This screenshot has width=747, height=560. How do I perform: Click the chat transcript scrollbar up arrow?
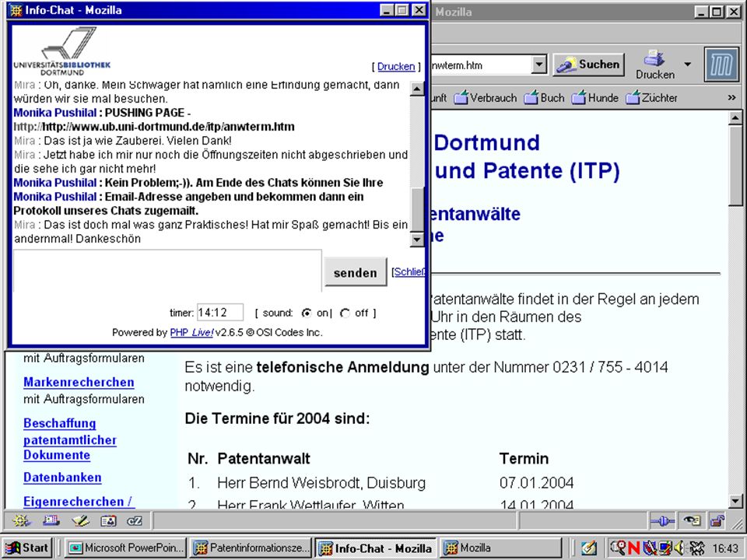pos(417,89)
